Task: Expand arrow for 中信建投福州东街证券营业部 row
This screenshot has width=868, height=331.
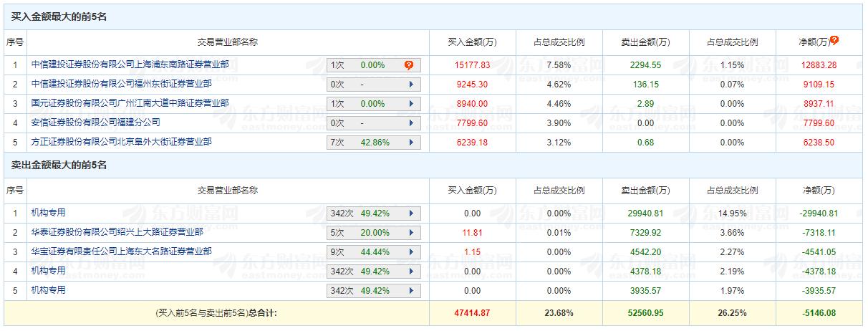Action: (411, 85)
